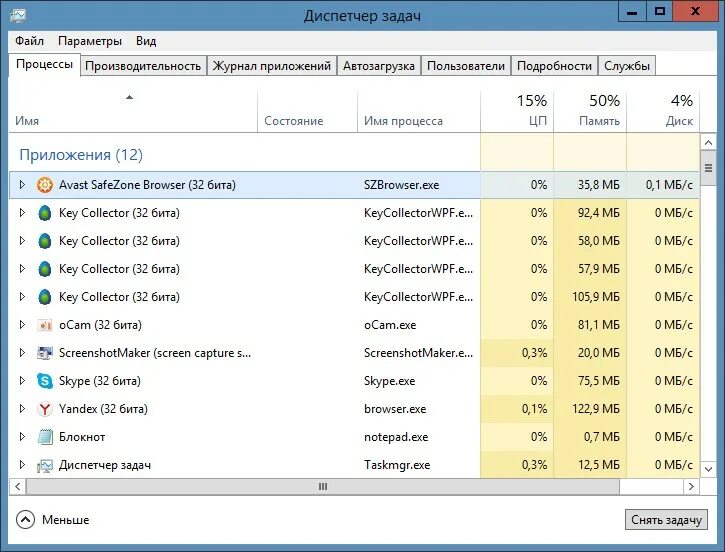
Task: Expand the Блокнот process row
Action: (x=22, y=437)
